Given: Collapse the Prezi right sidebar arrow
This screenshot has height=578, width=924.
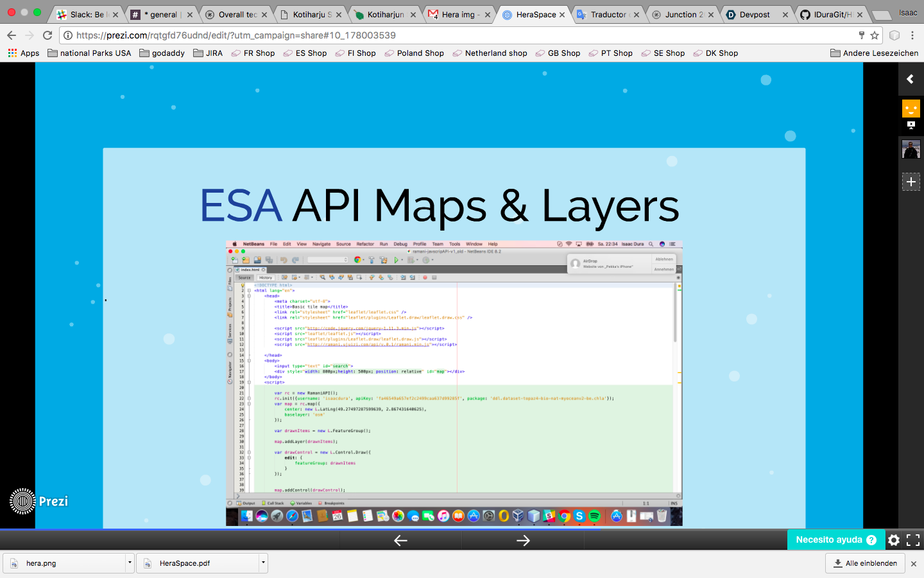Looking at the screenshot, I should (910, 79).
